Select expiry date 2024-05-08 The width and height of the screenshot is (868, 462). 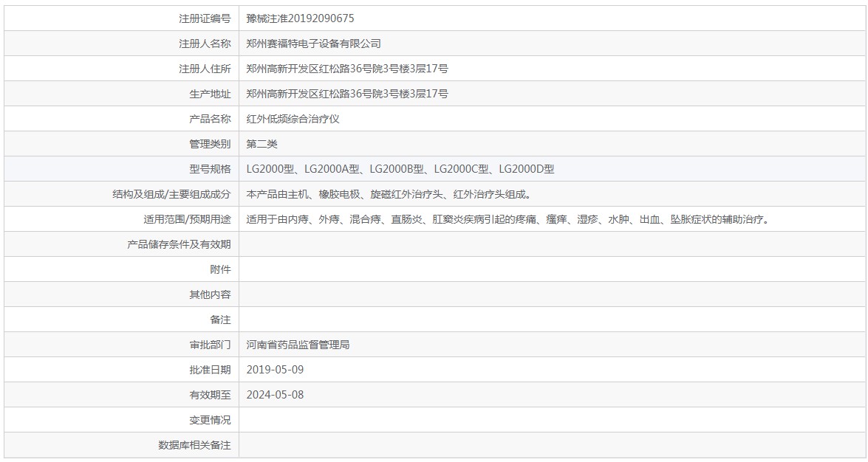point(275,395)
